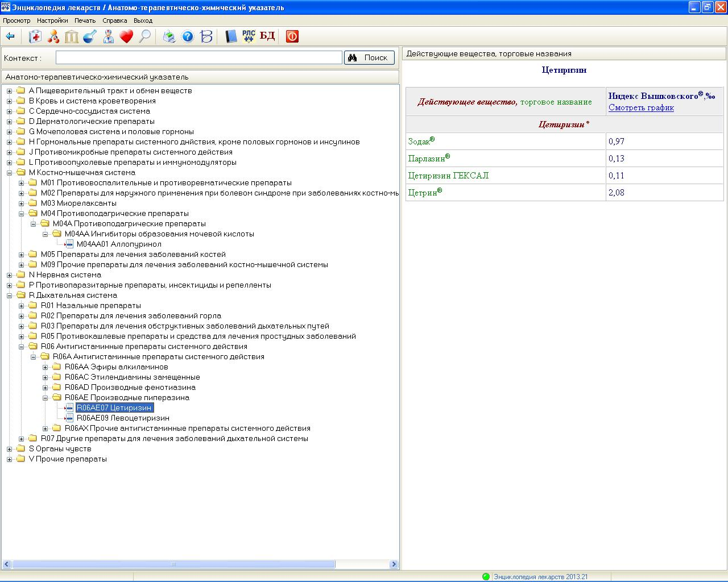
Task: Click the Поиск button
Action: pos(369,57)
